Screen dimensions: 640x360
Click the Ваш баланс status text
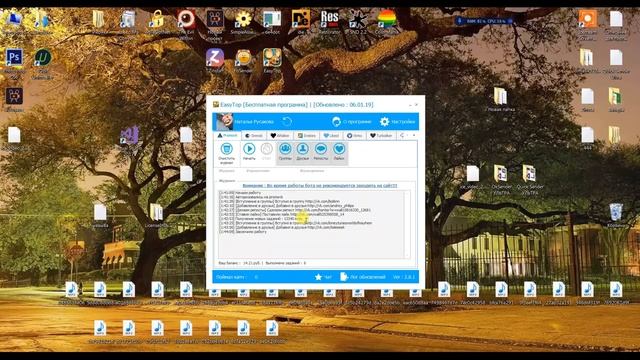240,263
